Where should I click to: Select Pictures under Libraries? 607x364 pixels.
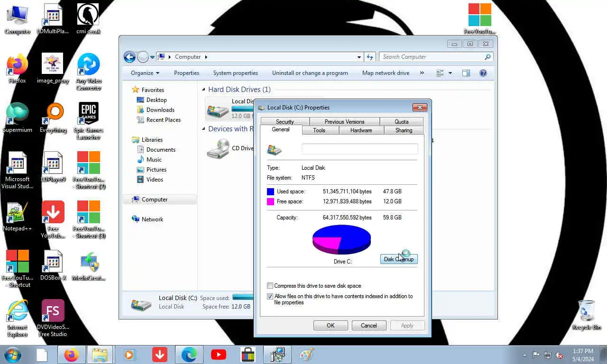(x=156, y=170)
